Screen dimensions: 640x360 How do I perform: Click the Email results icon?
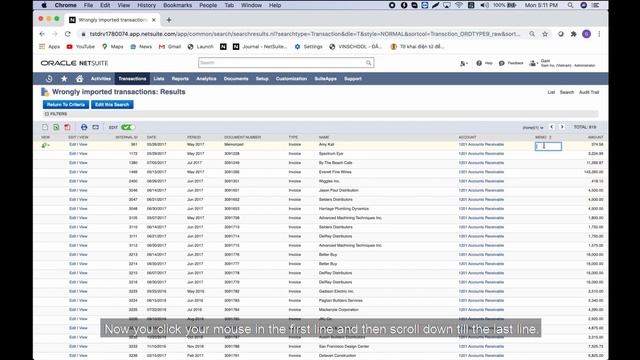[96, 127]
